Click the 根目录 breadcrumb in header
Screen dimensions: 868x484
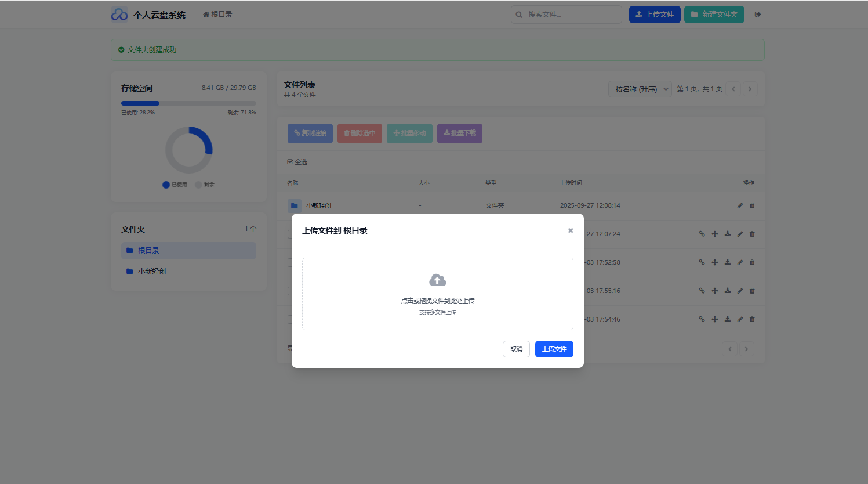pyautogui.click(x=218, y=15)
